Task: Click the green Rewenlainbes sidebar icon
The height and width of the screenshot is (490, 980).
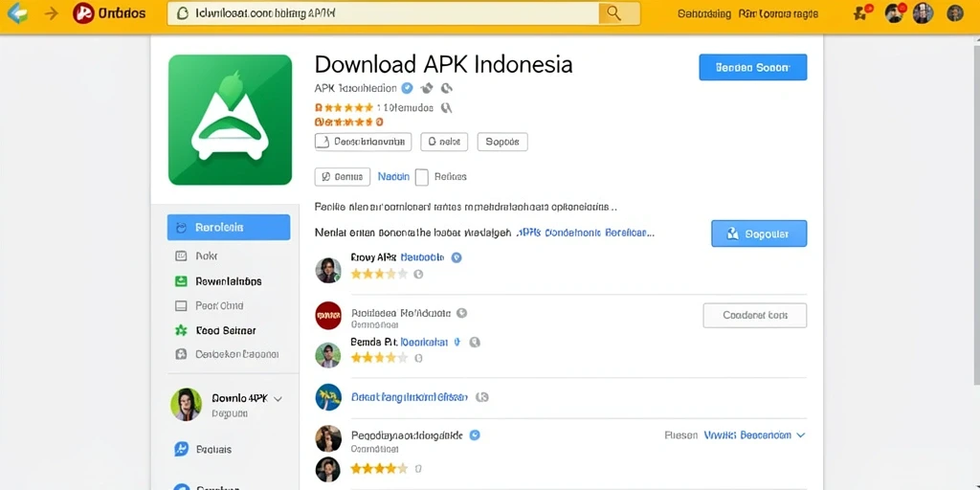Action: point(181,281)
